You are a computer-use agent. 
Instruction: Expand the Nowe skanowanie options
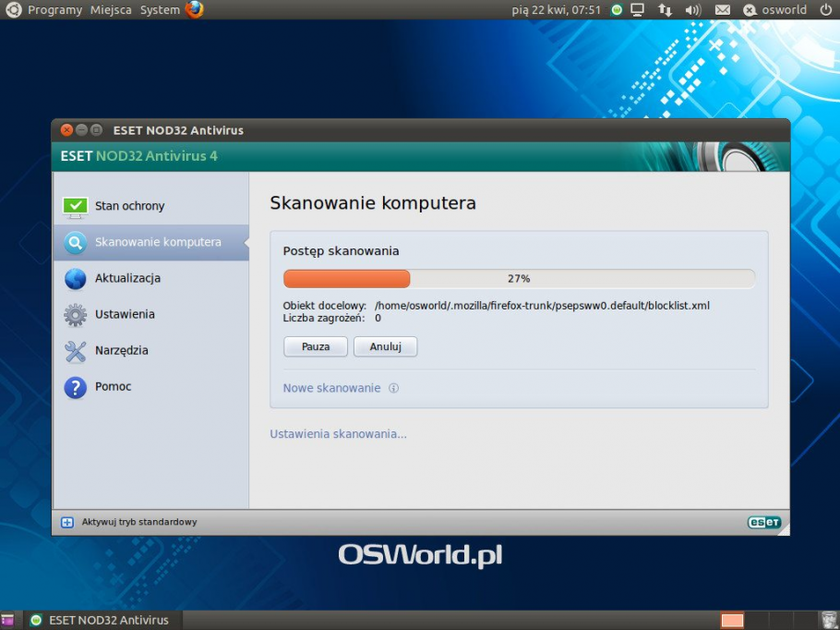(329, 388)
